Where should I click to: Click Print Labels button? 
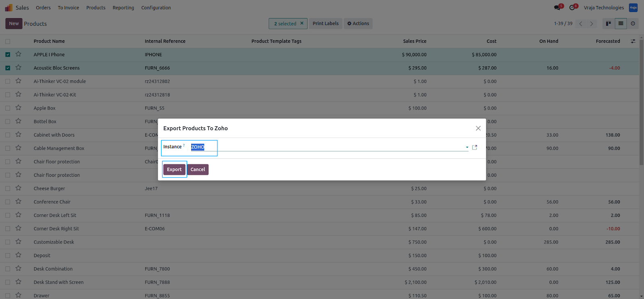coord(326,24)
